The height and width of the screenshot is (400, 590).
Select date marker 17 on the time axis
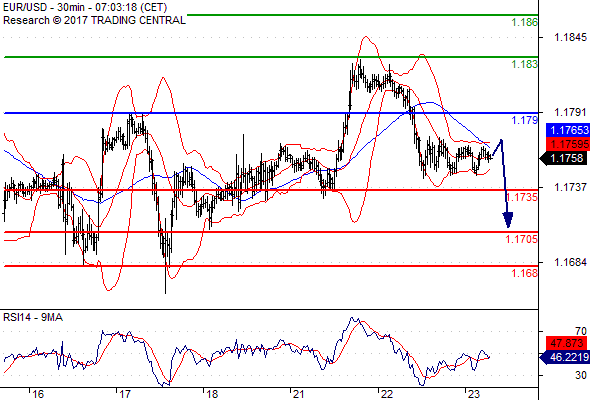click(124, 394)
